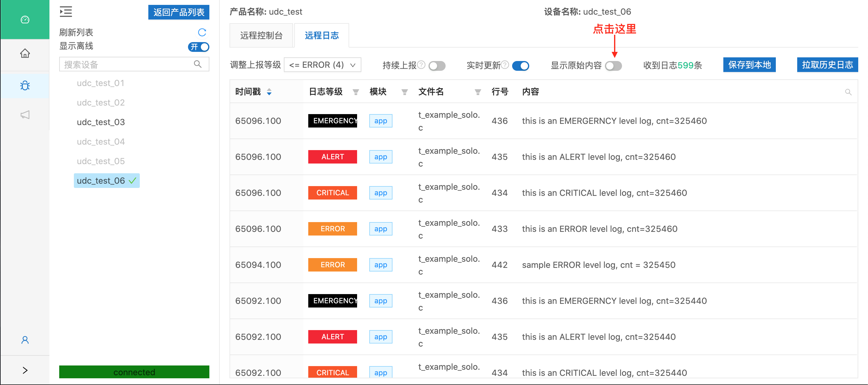Select the bug debug icon in sidebar
This screenshot has height=385, width=868.
click(25, 85)
